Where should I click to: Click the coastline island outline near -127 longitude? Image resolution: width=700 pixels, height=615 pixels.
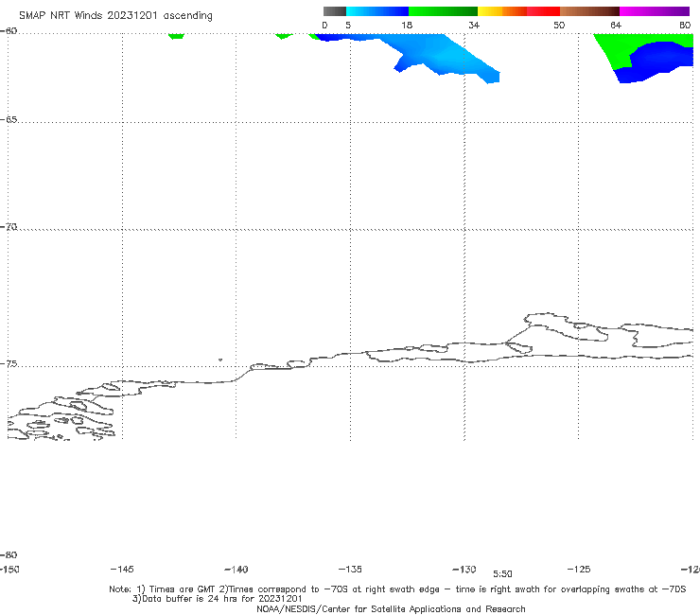click(x=566, y=327)
